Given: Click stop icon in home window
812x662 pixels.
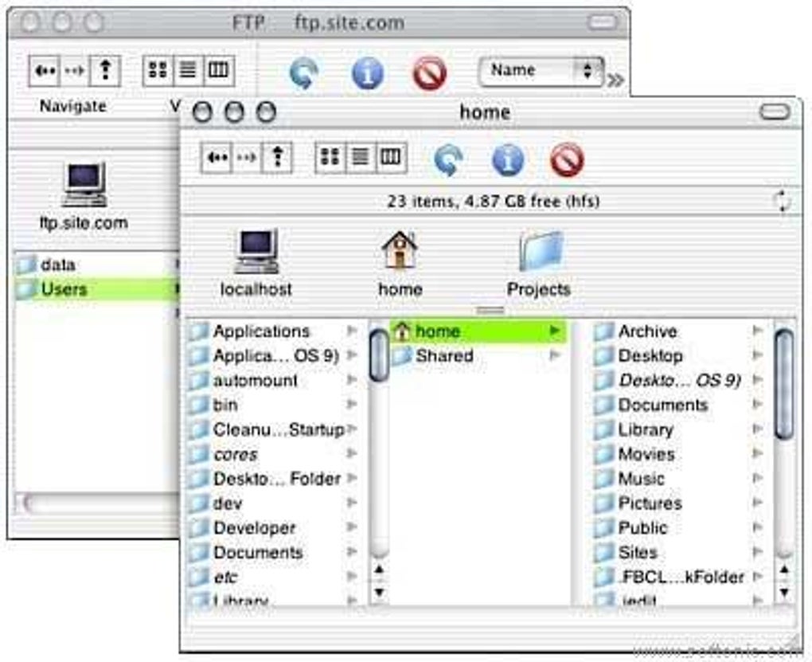Looking at the screenshot, I should [x=567, y=159].
